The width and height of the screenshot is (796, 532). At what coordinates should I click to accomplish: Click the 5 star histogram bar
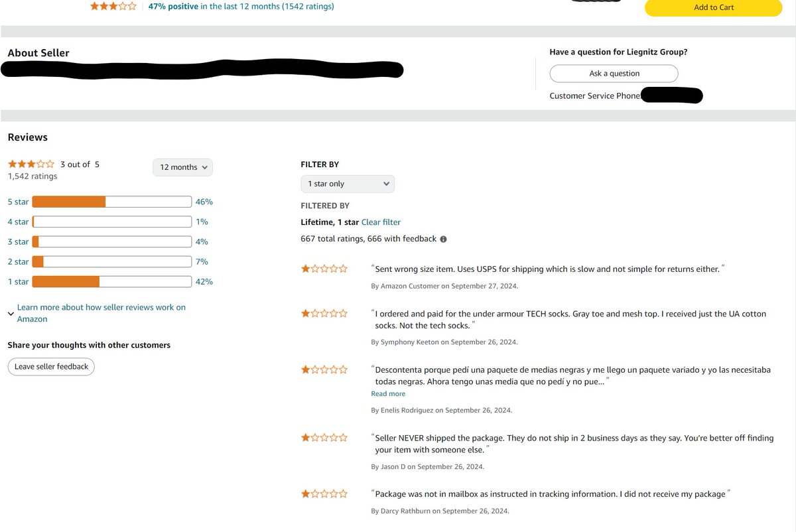112,202
